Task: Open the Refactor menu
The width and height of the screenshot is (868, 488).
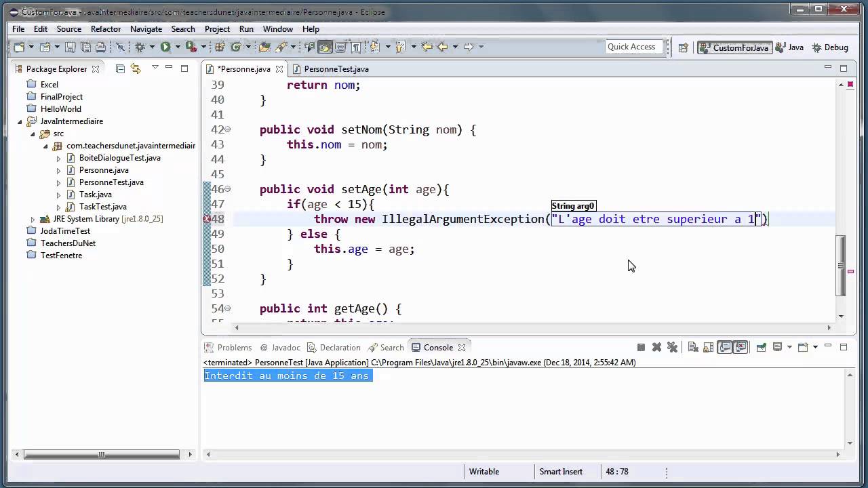Action: pos(106,29)
